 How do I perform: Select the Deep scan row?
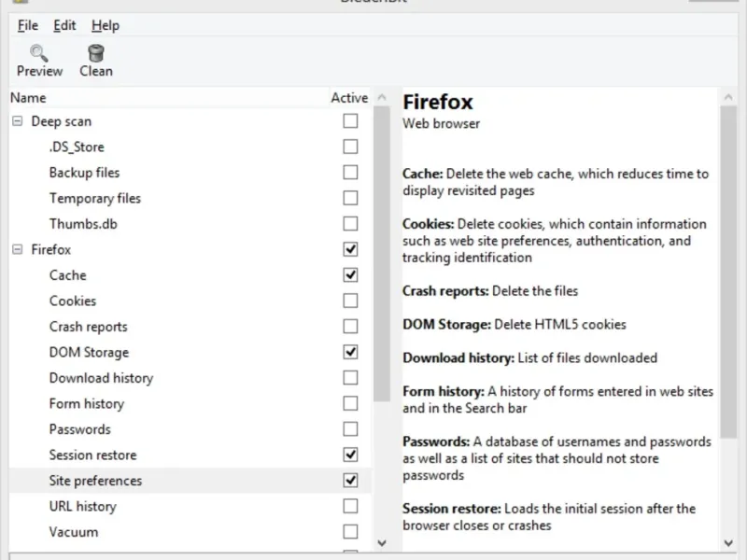click(190, 121)
